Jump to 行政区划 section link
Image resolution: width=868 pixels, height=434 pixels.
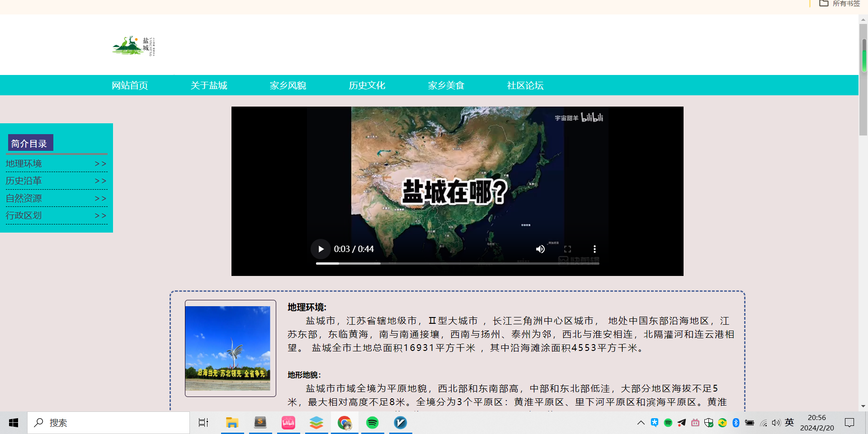point(24,215)
